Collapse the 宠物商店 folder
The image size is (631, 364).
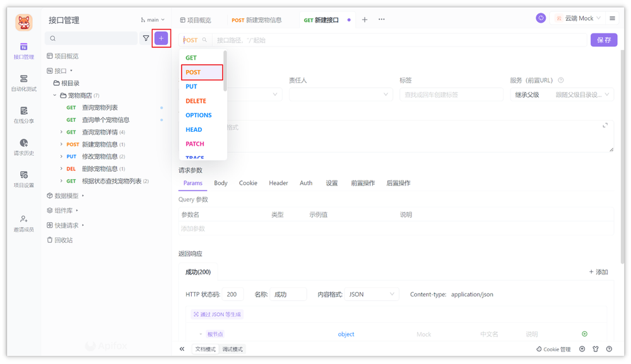[x=55, y=95]
